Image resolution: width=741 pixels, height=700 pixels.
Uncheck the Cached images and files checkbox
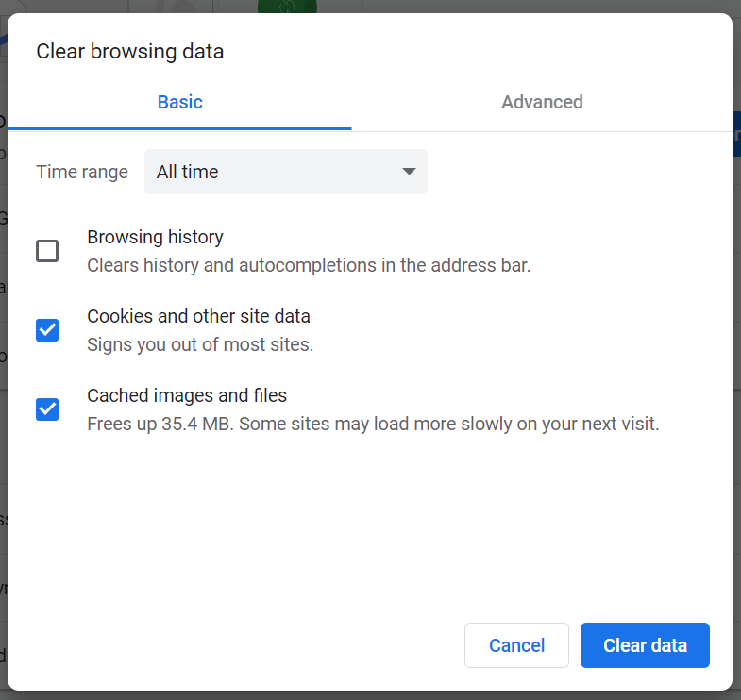[x=47, y=409]
